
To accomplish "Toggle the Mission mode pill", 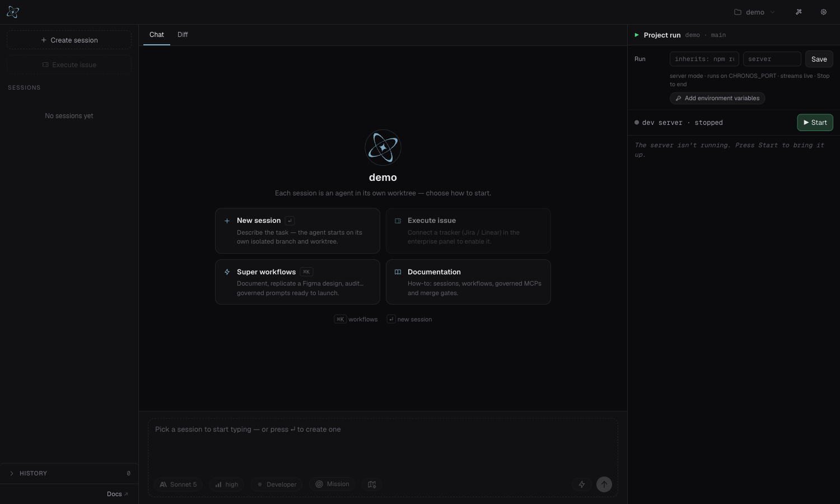I will [x=332, y=484].
